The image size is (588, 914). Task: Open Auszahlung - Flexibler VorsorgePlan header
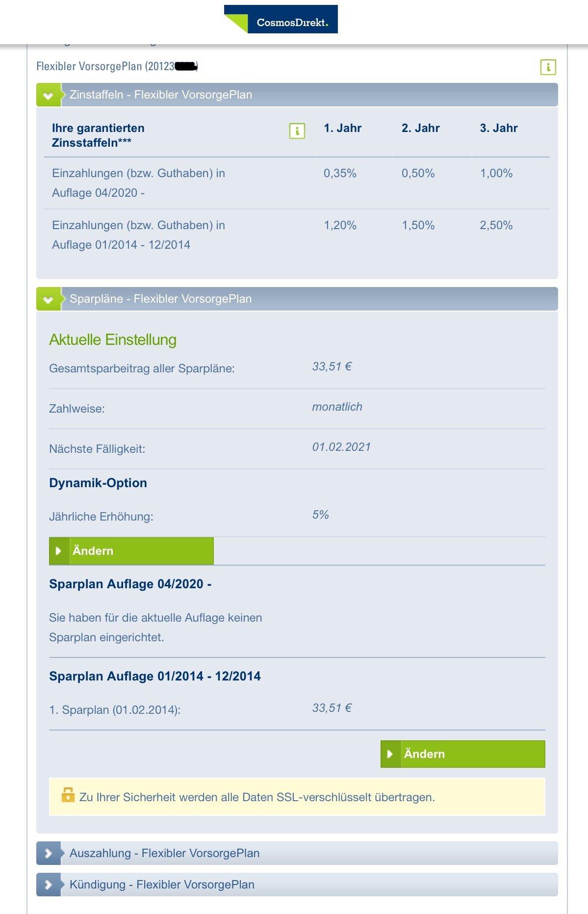point(164,853)
